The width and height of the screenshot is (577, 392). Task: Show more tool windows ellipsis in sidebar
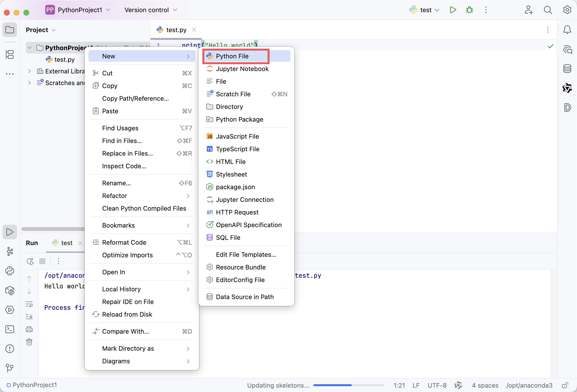(x=10, y=74)
